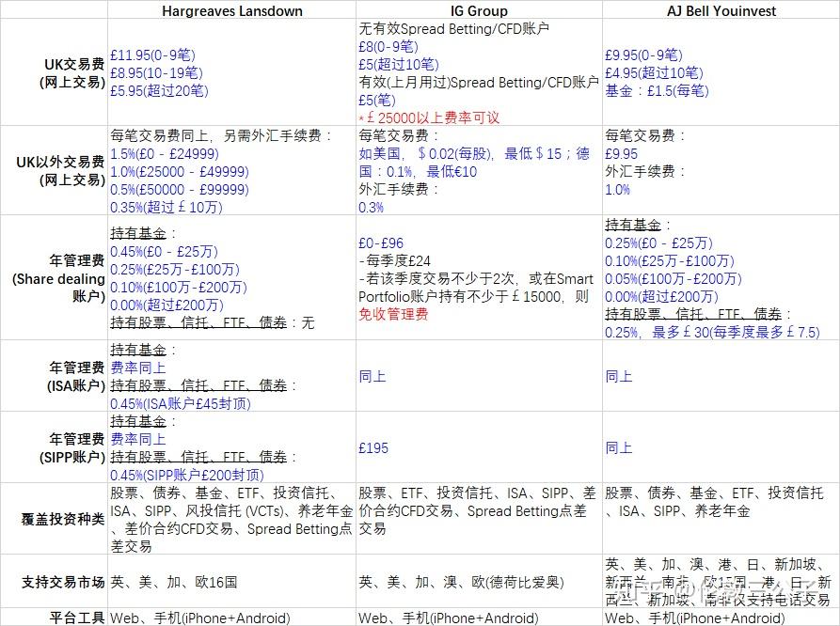Select the 年管理费(SIPP账户) row label

pyautogui.click(x=72, y=448)
